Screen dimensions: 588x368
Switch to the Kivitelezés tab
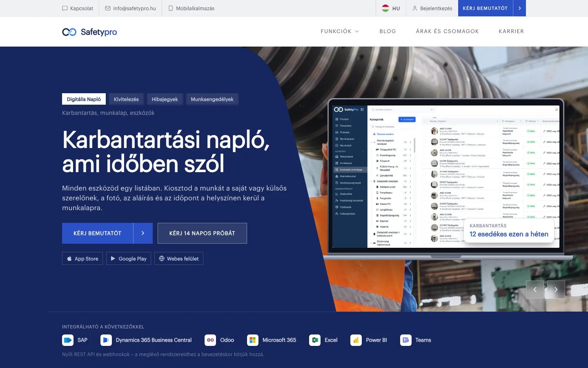pos(126,99)
